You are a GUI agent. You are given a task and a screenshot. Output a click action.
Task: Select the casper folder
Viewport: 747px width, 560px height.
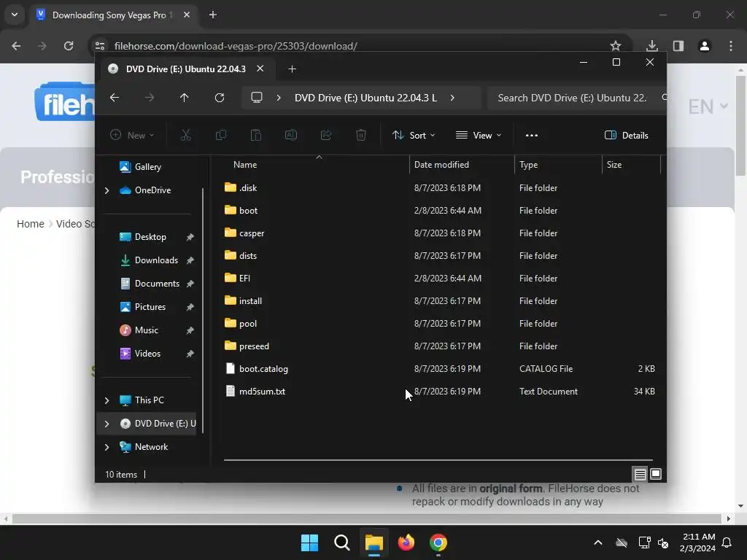(252, 233)
